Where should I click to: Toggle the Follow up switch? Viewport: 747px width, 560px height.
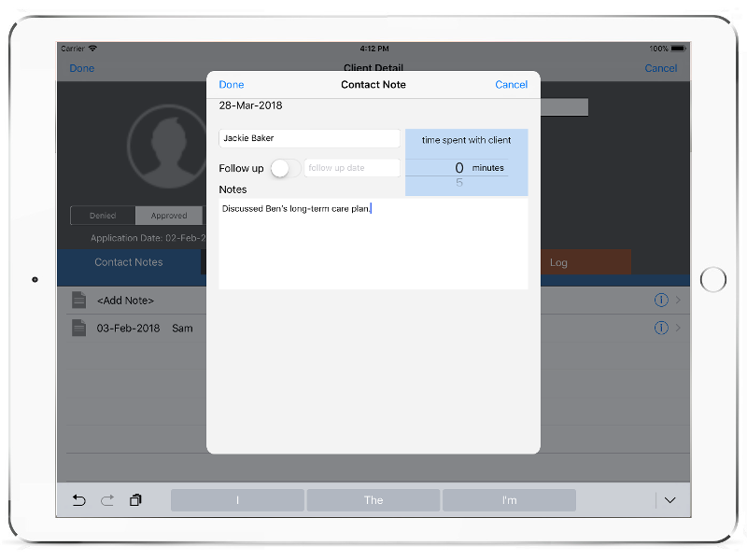285,168
